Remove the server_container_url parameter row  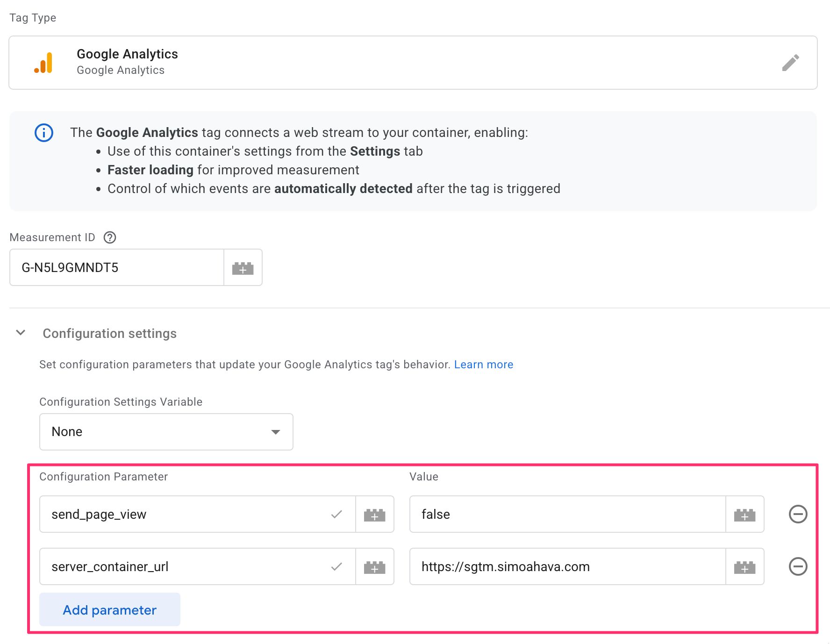[798, 566]
